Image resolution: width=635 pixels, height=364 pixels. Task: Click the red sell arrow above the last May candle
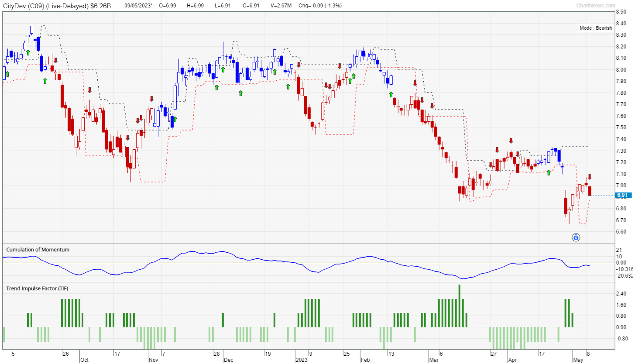pos(589,177)
